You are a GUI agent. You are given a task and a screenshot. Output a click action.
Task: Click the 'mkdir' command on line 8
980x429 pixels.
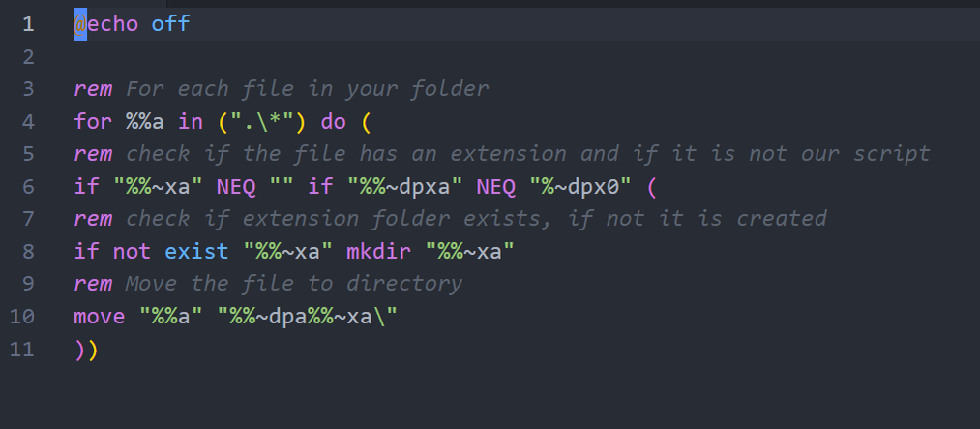[x=379, y=252]
